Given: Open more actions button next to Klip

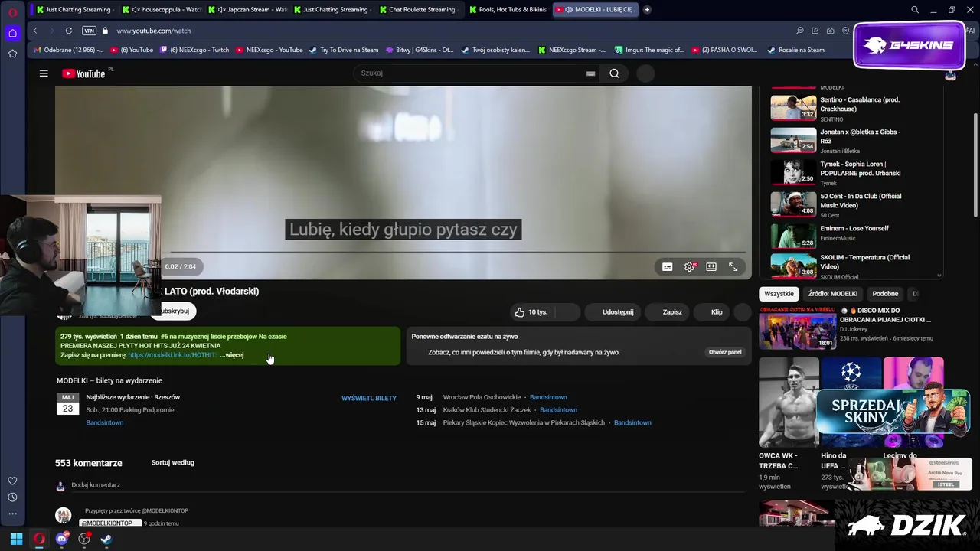Looking at the screenshot, I should click(742, 312).
